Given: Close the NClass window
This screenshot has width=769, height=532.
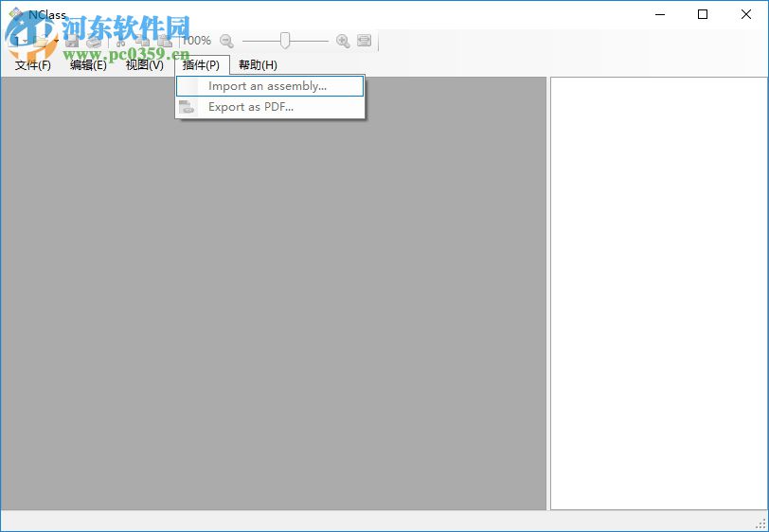Looking at the screenshot, I should [x=746, y=14].
